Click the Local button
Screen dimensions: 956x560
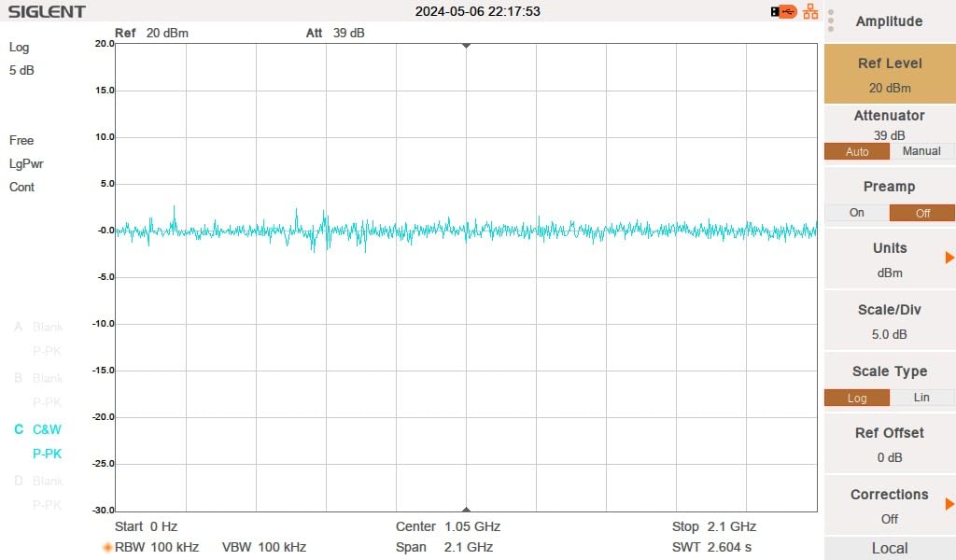[x=889, y=548]
